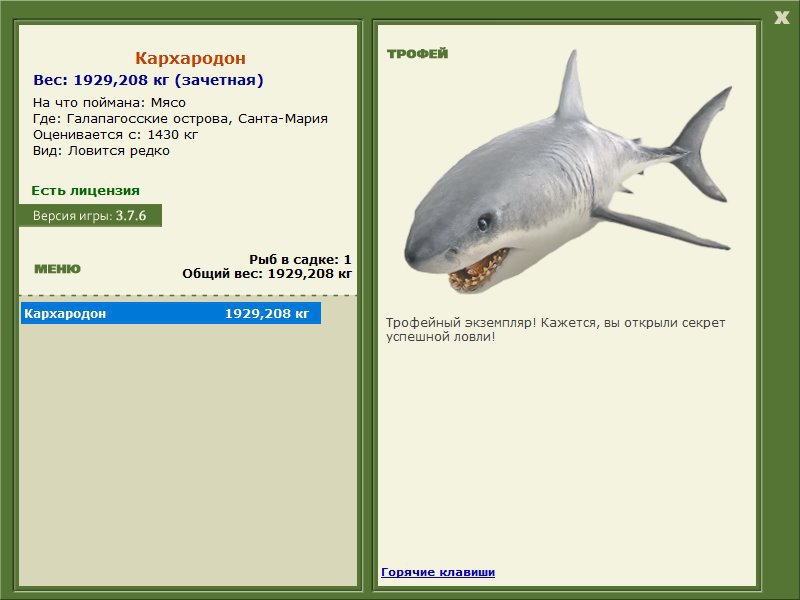The image size is (800, 600).
Task: Click the orange Кархародон fish title
Action: click(190, 58)
